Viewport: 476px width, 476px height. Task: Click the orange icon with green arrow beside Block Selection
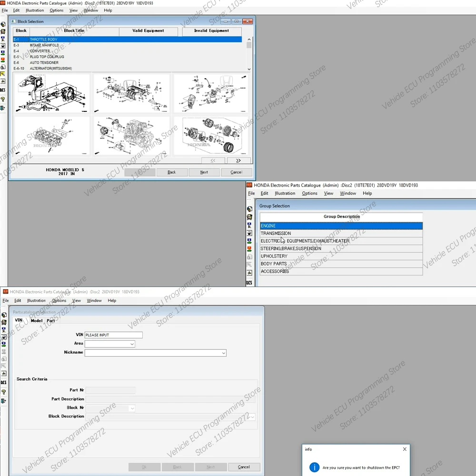tap(3, 60)
